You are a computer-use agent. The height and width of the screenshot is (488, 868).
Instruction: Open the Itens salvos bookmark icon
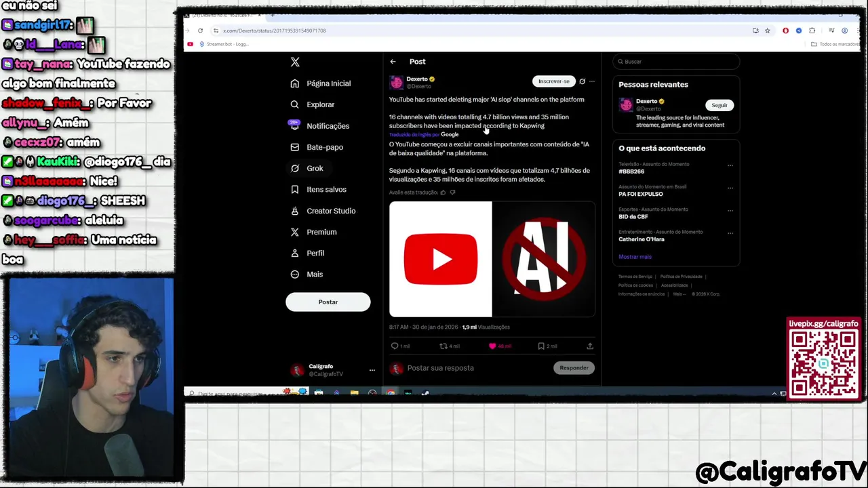tap(294, 189)
